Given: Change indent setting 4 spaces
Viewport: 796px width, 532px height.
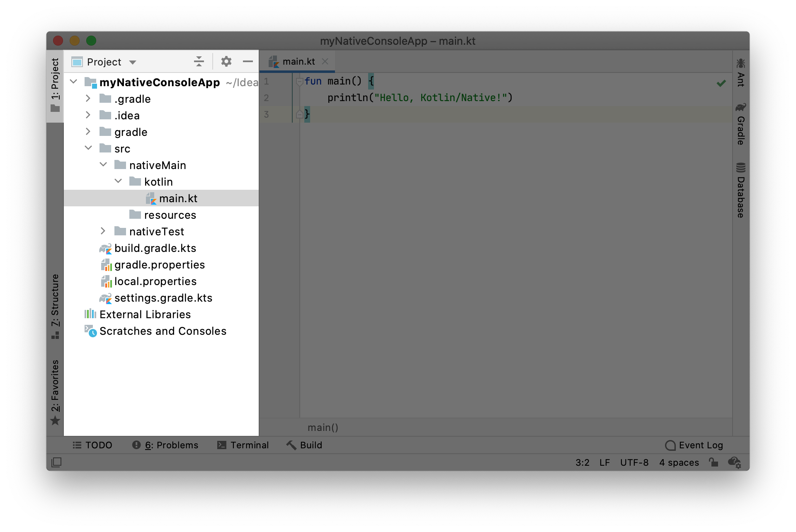Looking at the screenshot, I should click(679, 462).
